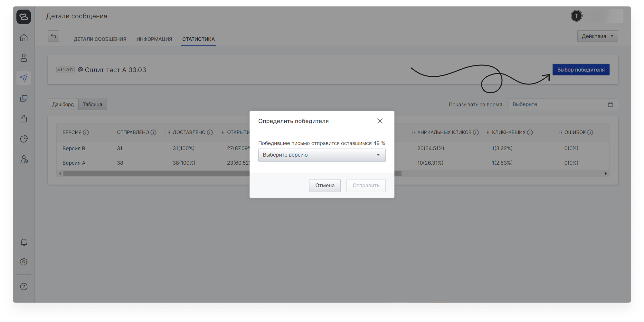
Task: Click the scrollbar left arrow
Action: [60, 174]
